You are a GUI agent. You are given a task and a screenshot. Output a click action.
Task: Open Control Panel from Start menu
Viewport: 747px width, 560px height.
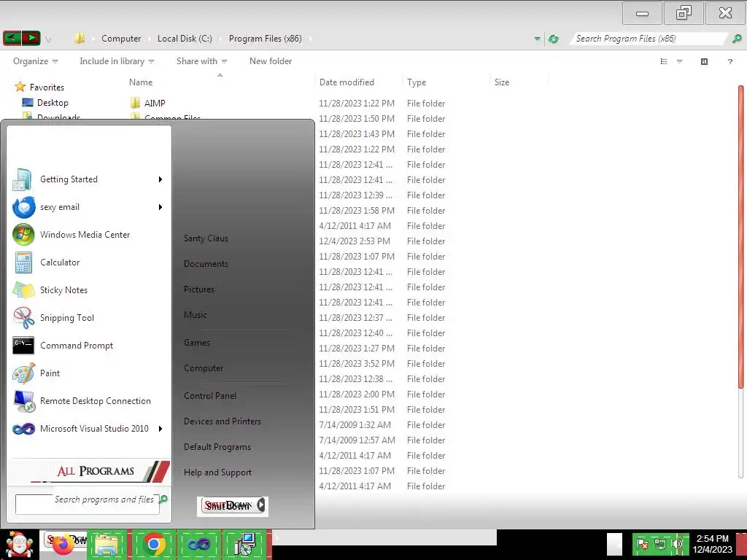[x=210, y=396]
